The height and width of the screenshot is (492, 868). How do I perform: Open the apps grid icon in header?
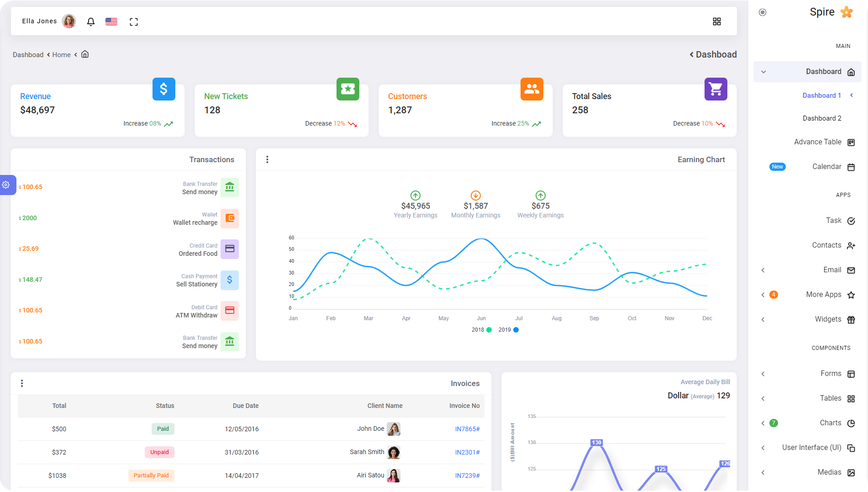click(716, 21)
